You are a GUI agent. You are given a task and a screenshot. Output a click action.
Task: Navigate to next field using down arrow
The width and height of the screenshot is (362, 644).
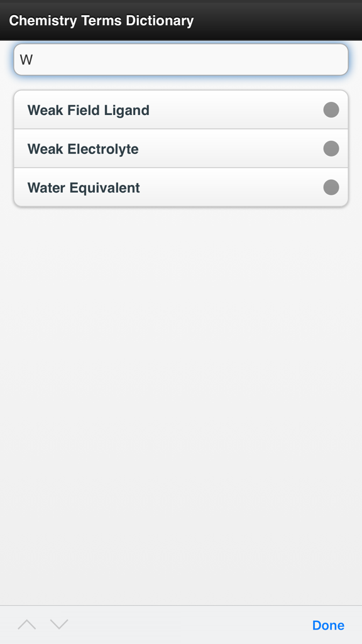(58, 625)
